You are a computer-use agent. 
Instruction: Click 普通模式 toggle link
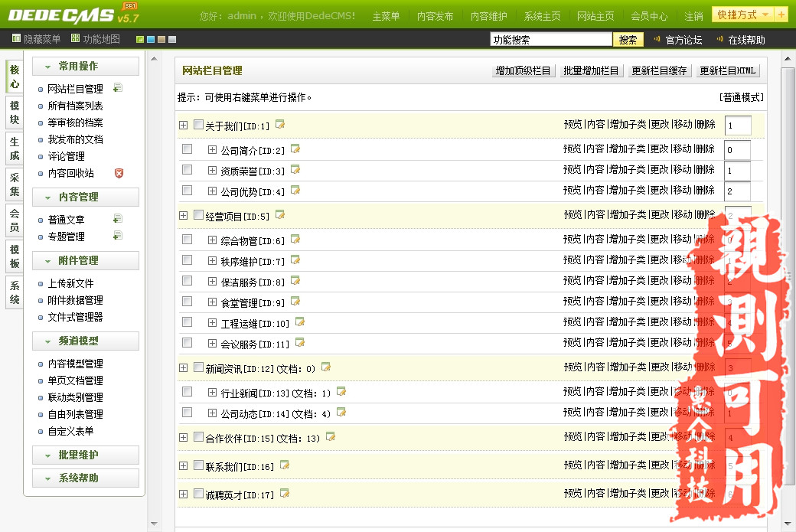pos(741,97)
